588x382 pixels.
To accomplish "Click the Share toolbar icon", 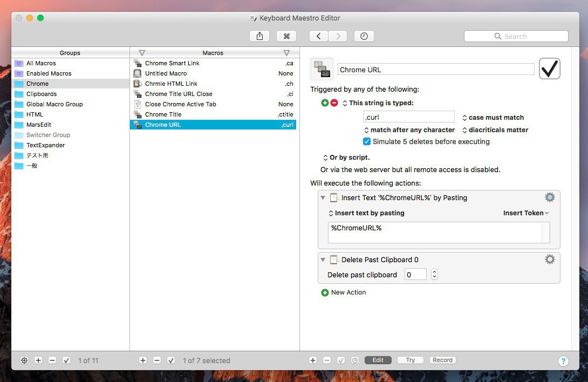I will pos(259,36).
